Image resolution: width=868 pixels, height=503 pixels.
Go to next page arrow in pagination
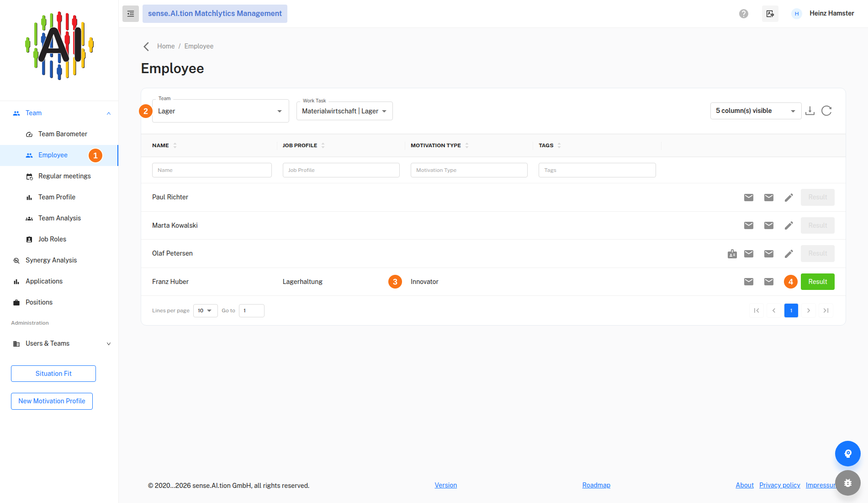809,310
